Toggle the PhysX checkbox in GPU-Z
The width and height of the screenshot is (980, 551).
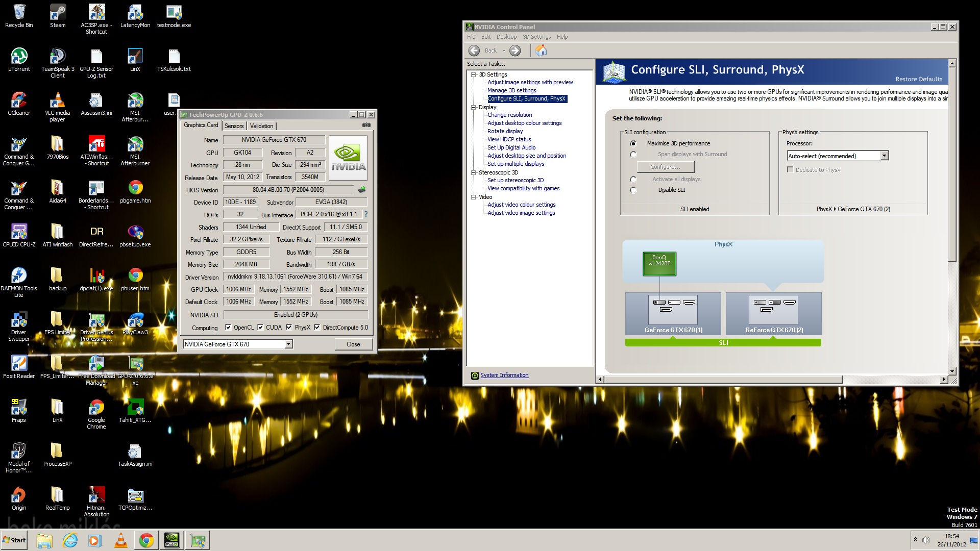[x=289, y=328]
